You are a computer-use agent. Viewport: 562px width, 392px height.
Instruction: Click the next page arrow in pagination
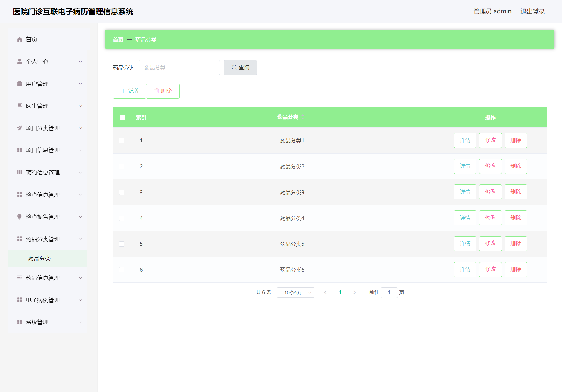tap(354, 292)
